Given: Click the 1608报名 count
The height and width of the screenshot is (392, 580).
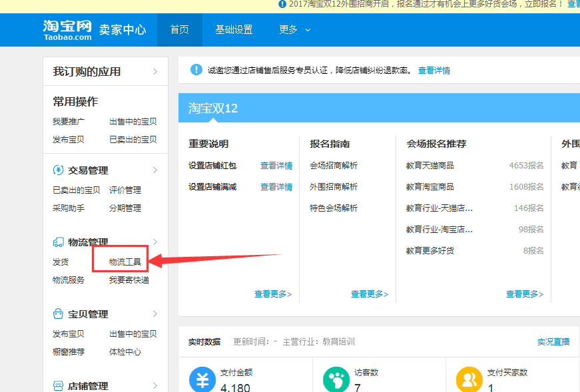Looking at the screenshot, I should click(x=526, y=187).
